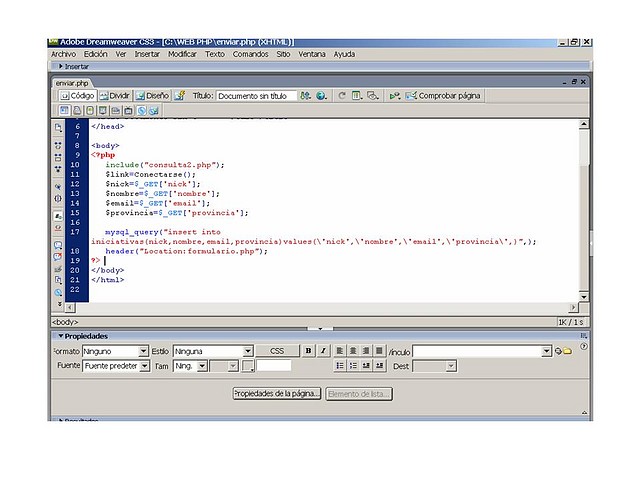
Task: Click select parent tag icon
Action: tap(58, 187)
